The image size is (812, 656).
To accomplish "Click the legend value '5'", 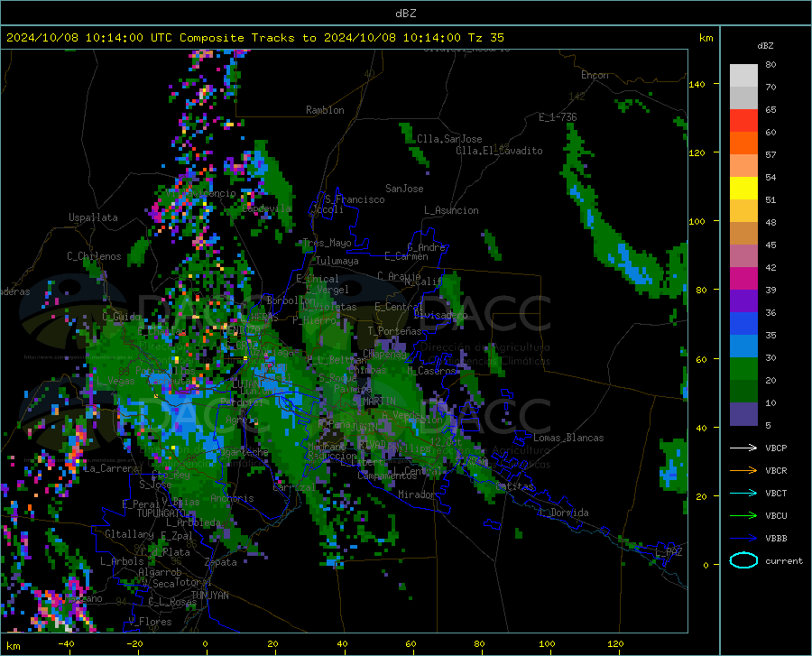I will [x=768, y=426].
